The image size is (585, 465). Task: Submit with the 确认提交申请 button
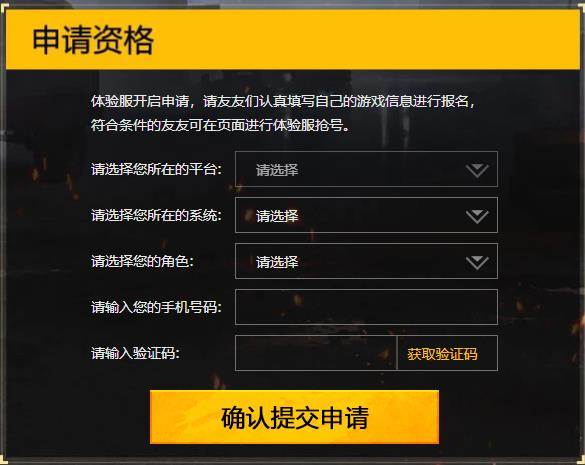pos(294,417)
